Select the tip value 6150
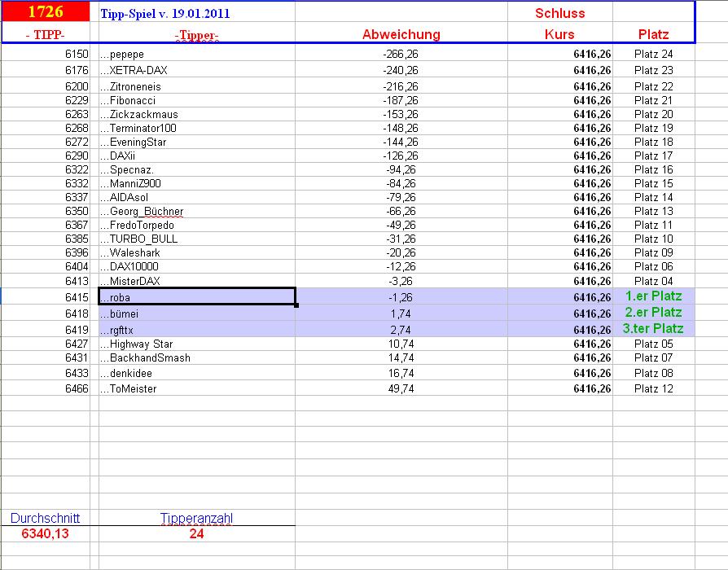The image size is (728, 570). [77, 54]
